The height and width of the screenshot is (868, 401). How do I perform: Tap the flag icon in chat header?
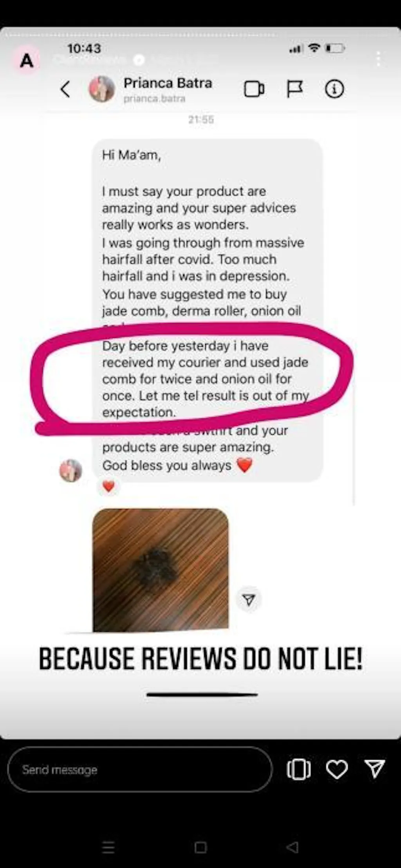[294, 89]
